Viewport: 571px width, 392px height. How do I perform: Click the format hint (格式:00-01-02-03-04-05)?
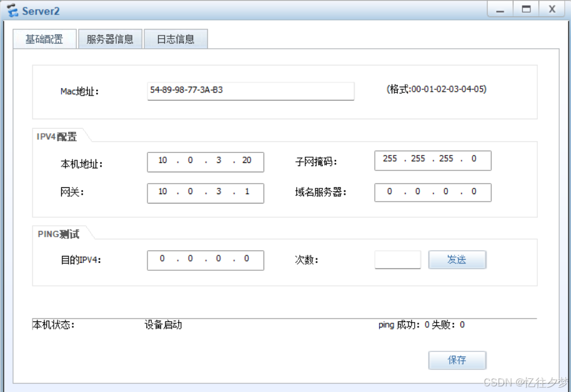coord(436,89)
